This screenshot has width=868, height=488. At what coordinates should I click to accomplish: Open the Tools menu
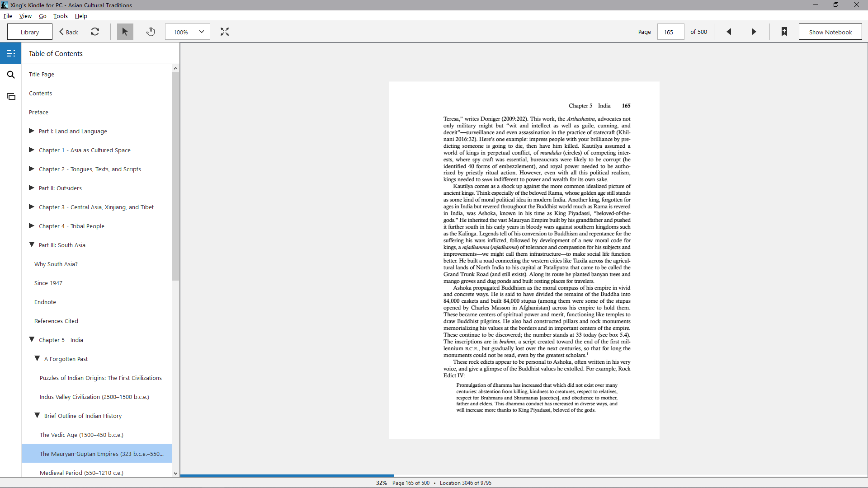pyautogui.click(x=61, y=16)
